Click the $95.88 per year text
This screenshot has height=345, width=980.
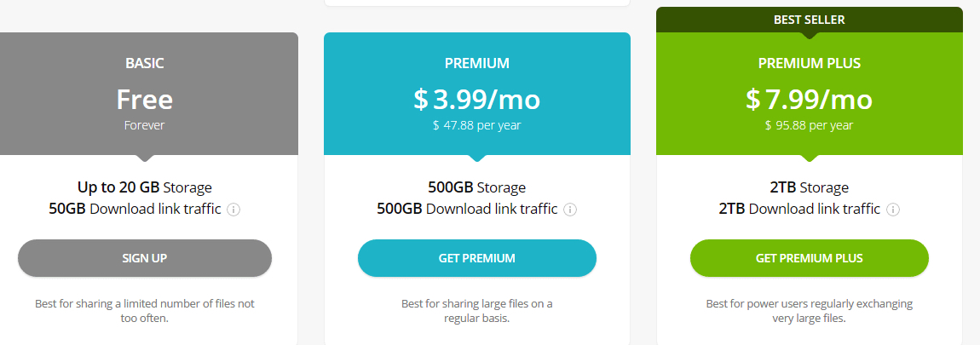click(x=809, y=125)
